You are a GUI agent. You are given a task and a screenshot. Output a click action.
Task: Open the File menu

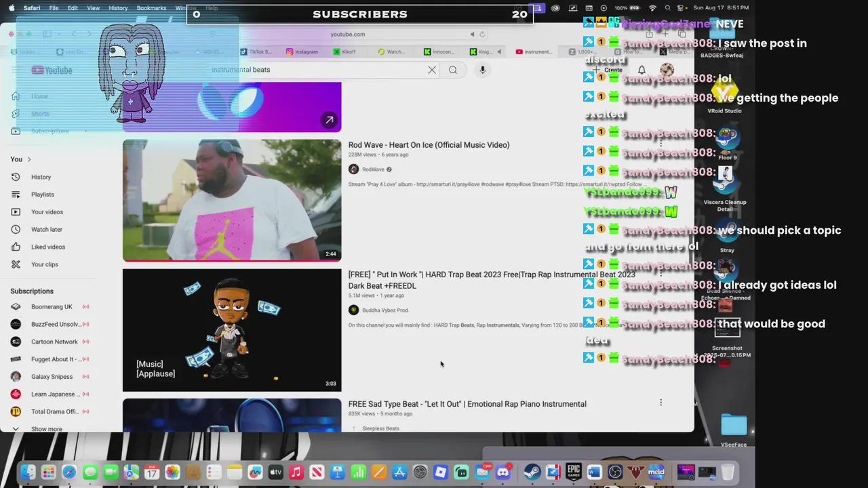pyautogui.click(x=54, y=8)
